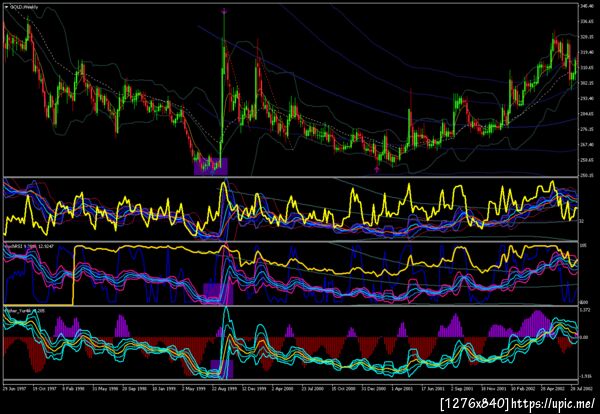Click the '10 Jan 1999' date label
Image resolution: width=600 pixels, height=414 pixels.
click(165, 388)
